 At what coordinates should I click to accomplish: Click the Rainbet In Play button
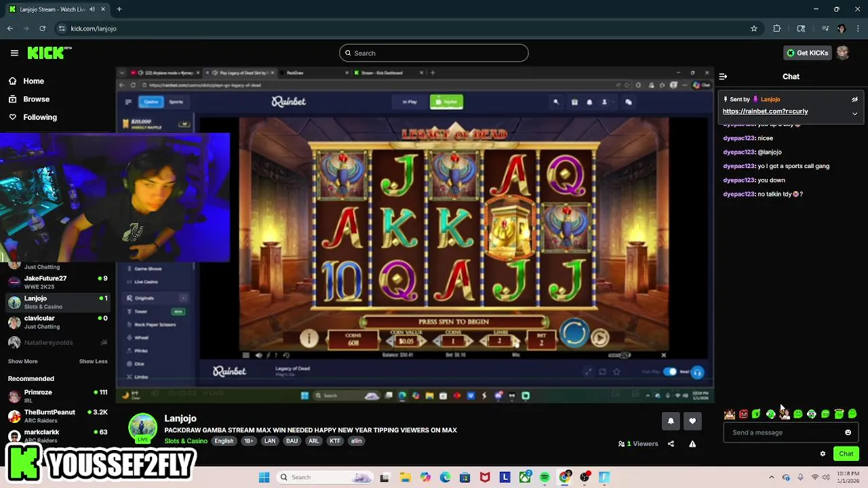click(410, 102)
